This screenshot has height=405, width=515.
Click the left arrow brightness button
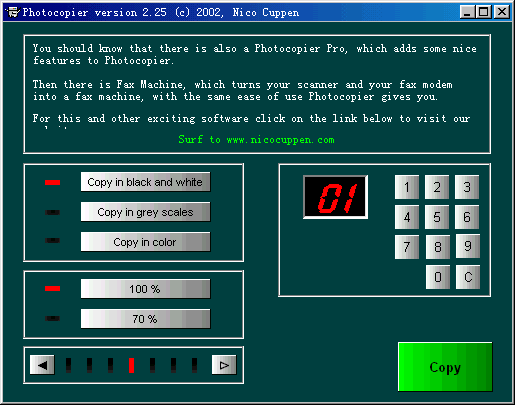point(42,365)
